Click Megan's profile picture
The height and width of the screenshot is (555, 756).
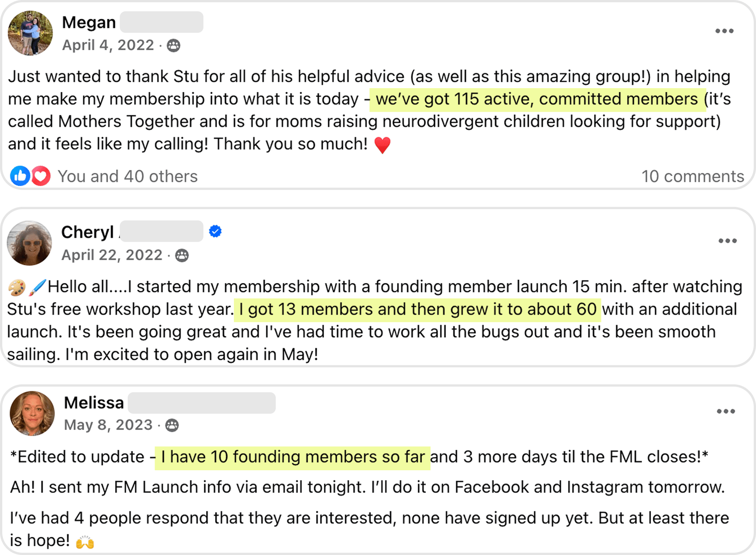point(30,33)
